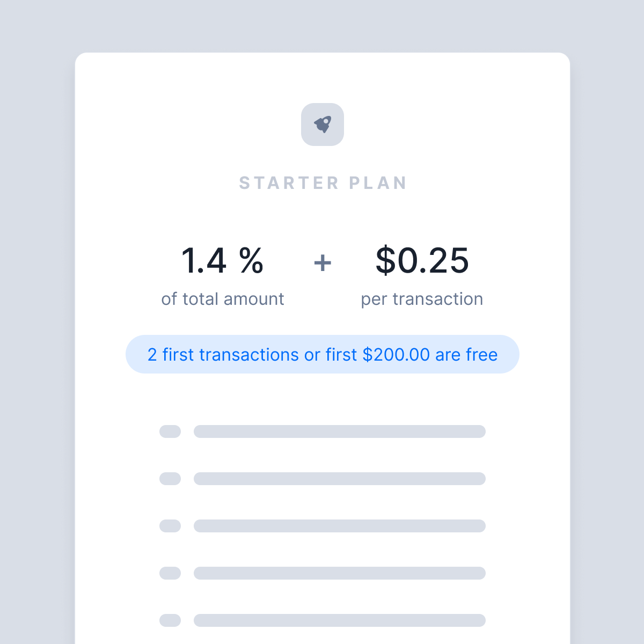The image size is (644, 644).
Task: Select the STARTER PLAN heading
Action: pyautogui.click(x=323, y=183)
